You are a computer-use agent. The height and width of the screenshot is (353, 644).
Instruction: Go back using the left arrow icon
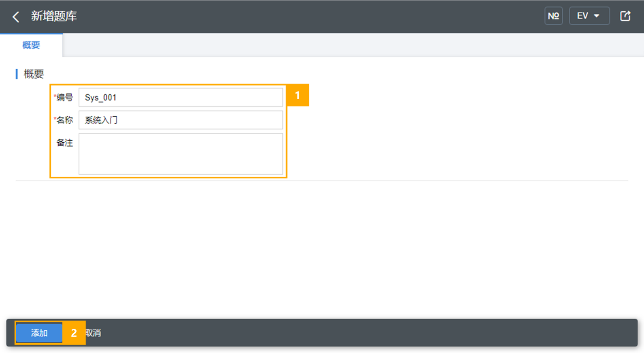pyautogui.click(x=16, y=17)
